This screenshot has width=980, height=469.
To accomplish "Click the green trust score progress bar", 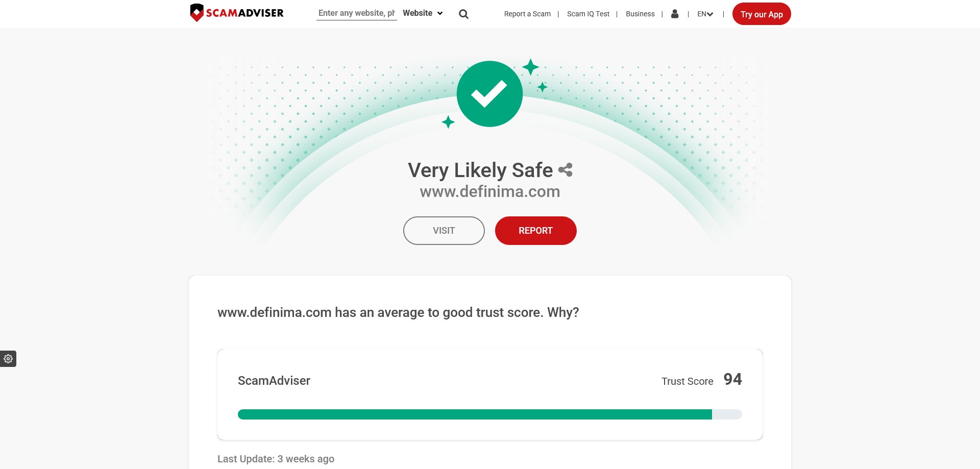I will (489, 414).
